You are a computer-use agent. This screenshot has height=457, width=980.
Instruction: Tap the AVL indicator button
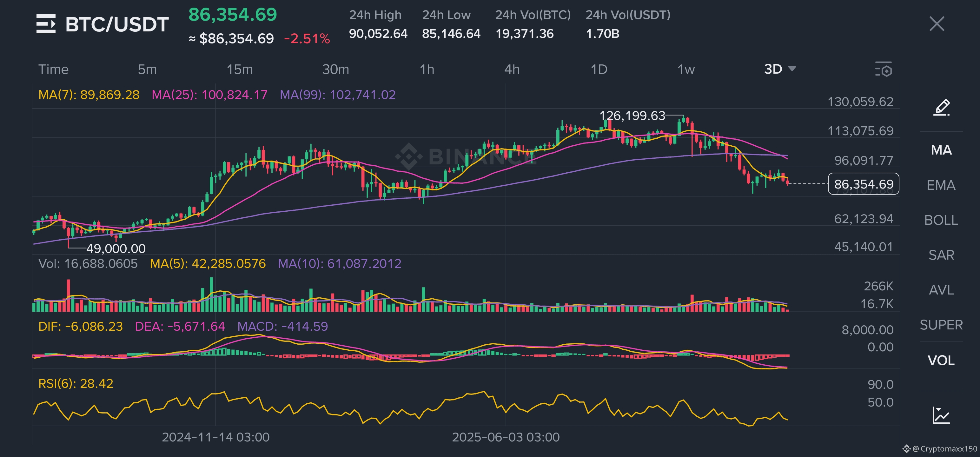[941, 290]
